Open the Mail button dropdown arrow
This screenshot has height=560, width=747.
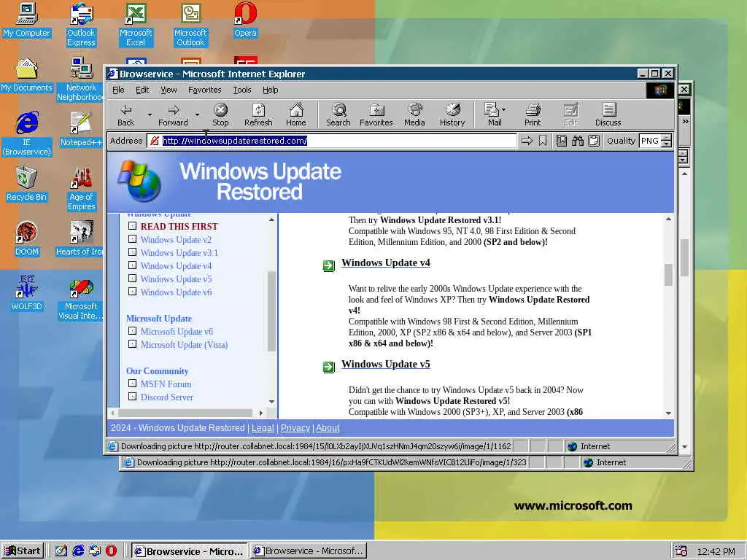(504, 109)
